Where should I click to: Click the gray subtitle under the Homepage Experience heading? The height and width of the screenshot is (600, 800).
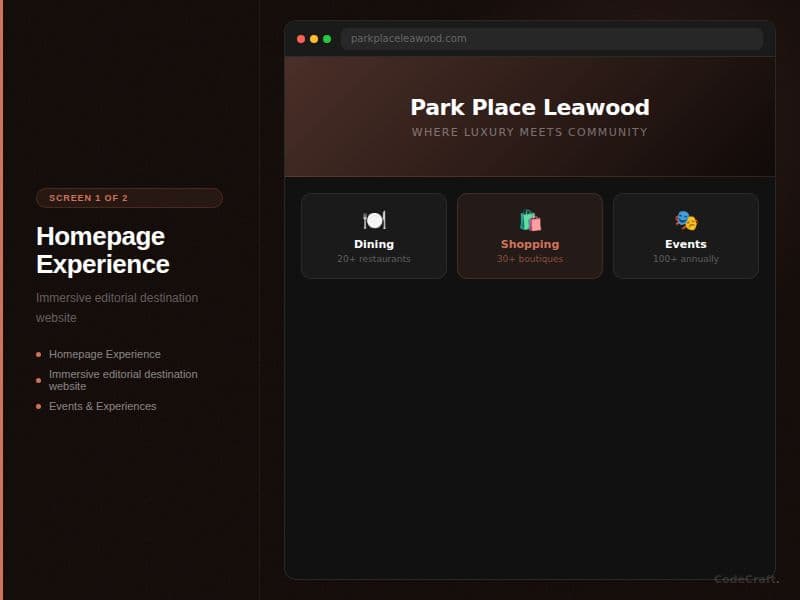coord(117,308)
